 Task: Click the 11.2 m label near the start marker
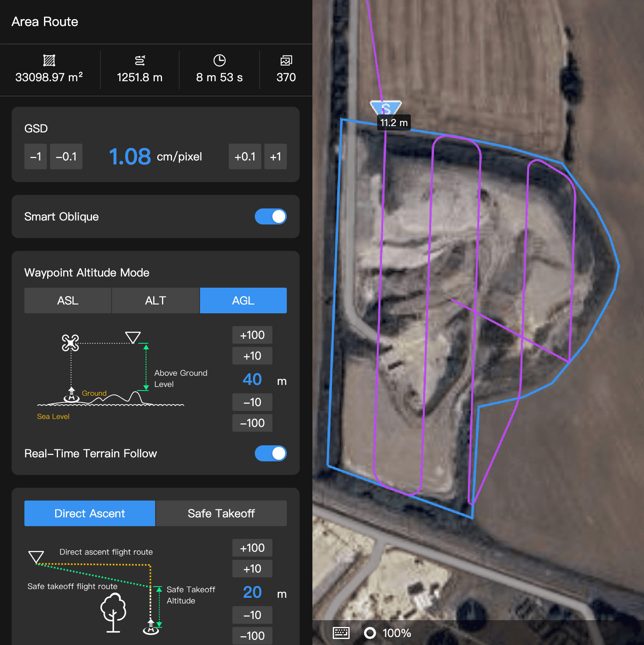pyautogui.click(x=394, y=122)
